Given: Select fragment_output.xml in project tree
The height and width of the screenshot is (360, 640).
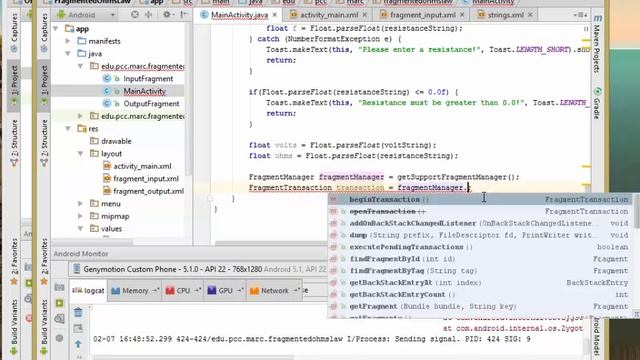Looking at the screenshot, I should coord(149,191).
